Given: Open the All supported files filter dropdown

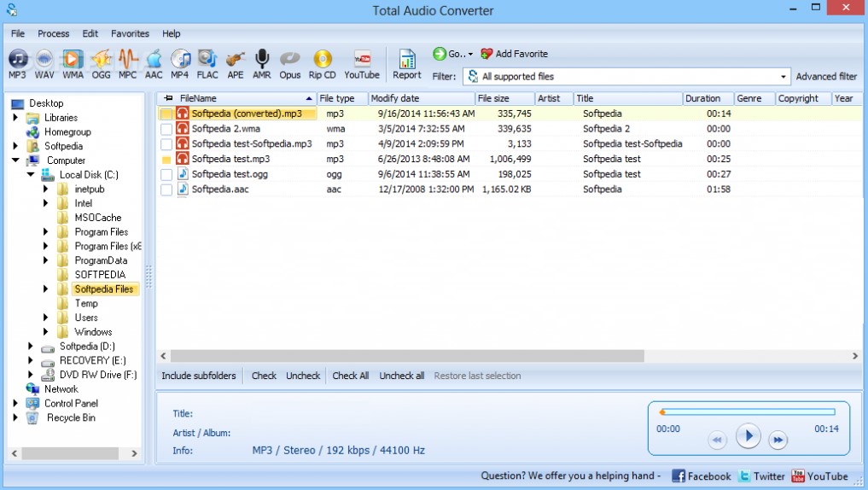Looking at the screenshot, I should pyautogui.click(x=783, y=77).
